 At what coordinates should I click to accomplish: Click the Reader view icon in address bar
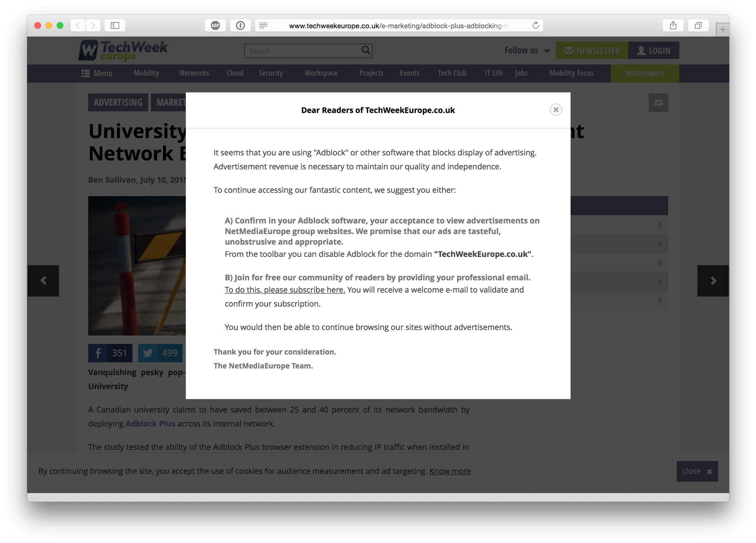pos(263,25)
